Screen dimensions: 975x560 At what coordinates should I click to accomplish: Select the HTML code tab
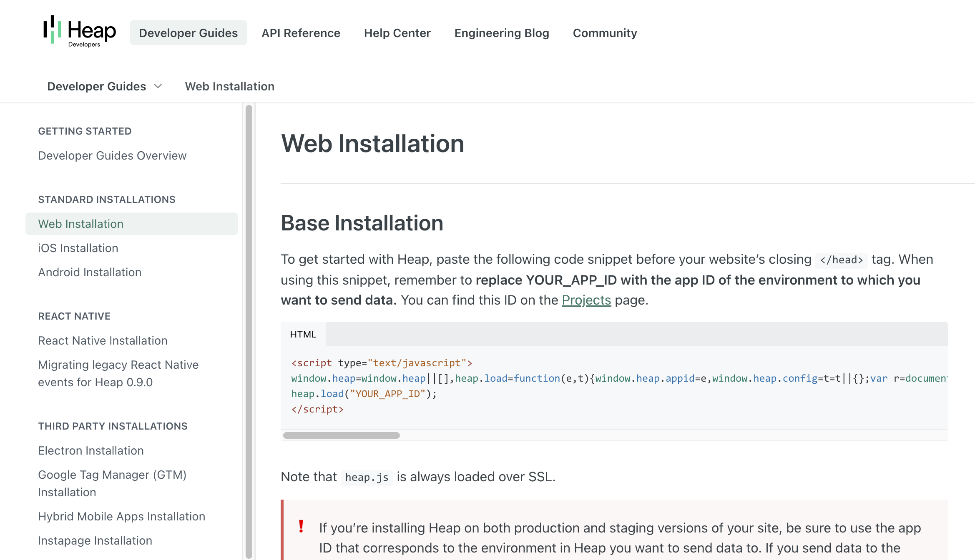coord(303,334)
